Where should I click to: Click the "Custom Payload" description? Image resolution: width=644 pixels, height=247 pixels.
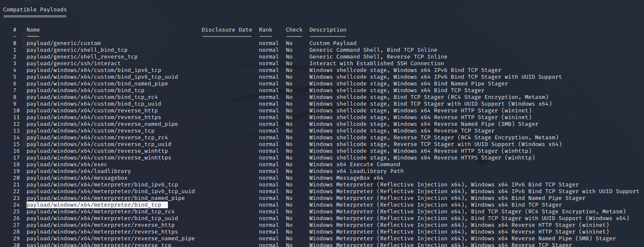333,43
